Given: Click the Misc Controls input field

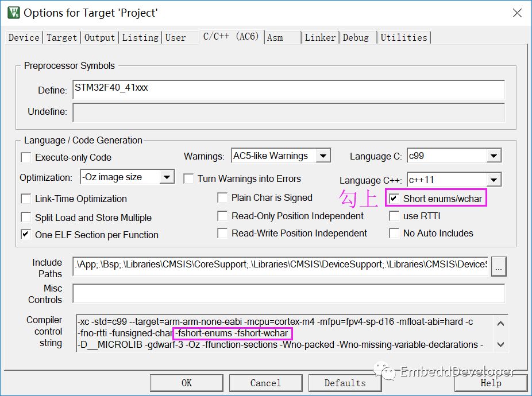Looking at the screenshot, I should [289, 293].
